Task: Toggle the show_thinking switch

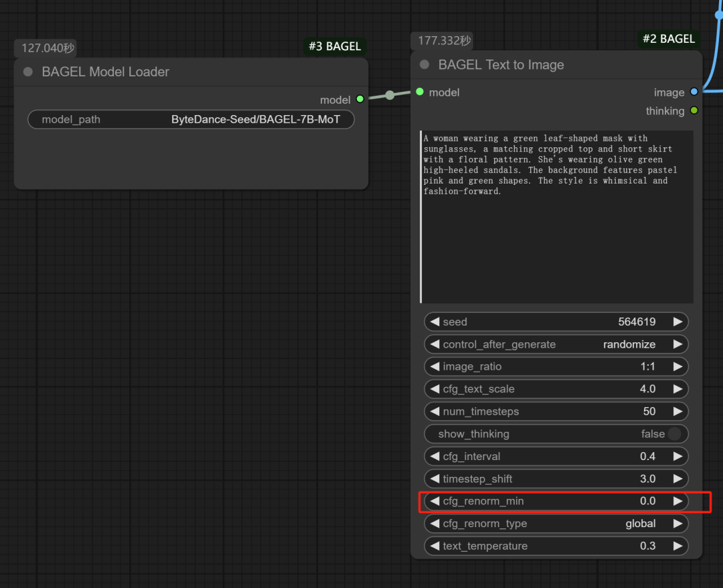Action: coord(674,433)
